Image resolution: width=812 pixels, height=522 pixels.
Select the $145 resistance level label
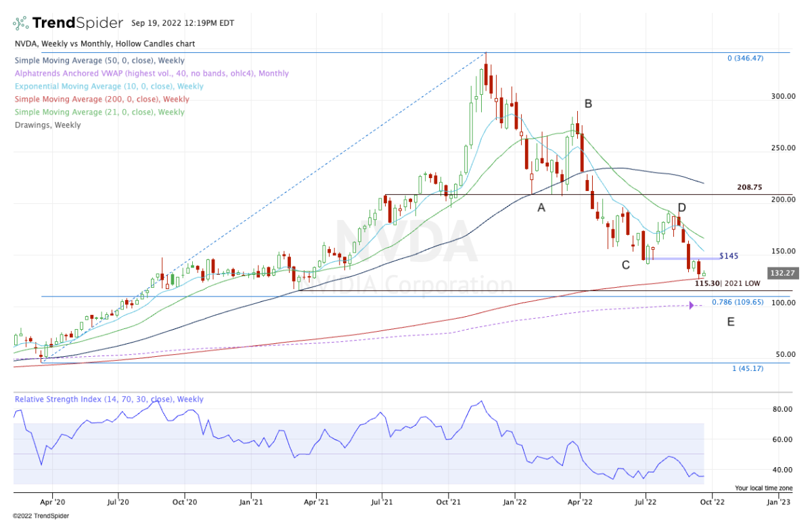(x=728, y=256)
